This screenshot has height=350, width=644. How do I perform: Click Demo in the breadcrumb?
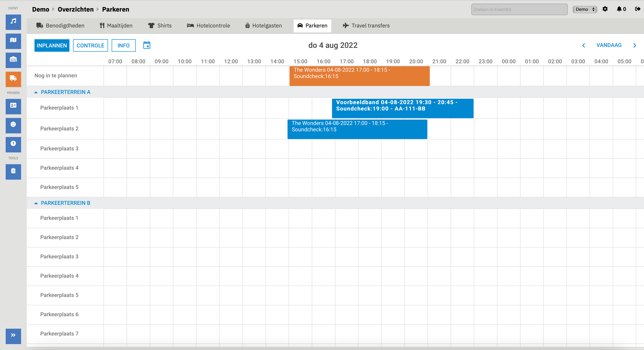point(40,10)
